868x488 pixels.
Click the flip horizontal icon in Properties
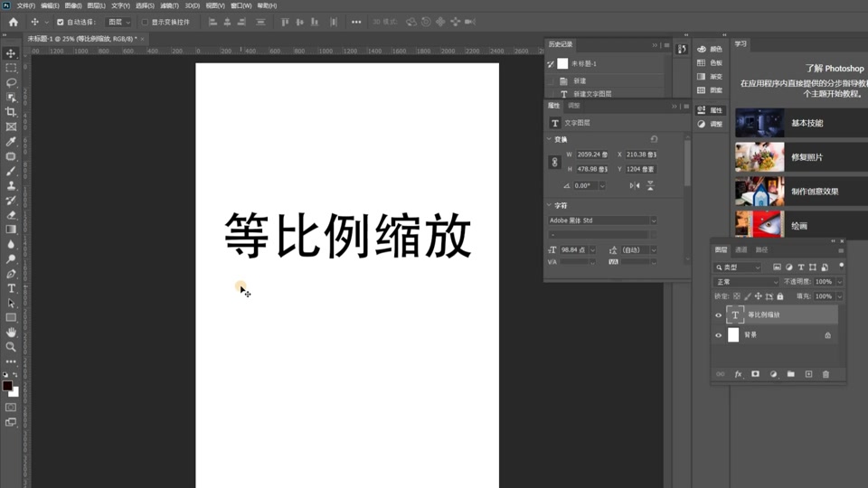coord(635,185)
